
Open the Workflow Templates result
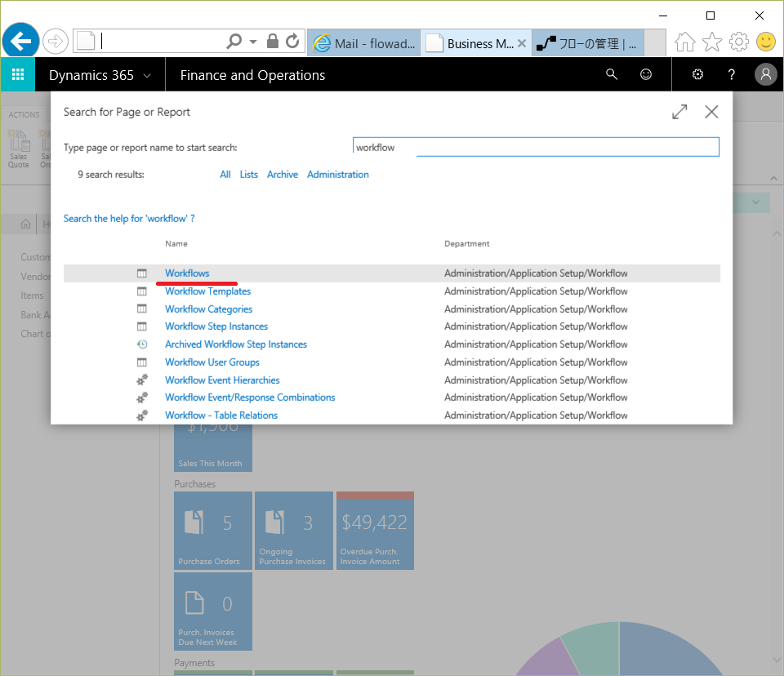click(208, 291)
